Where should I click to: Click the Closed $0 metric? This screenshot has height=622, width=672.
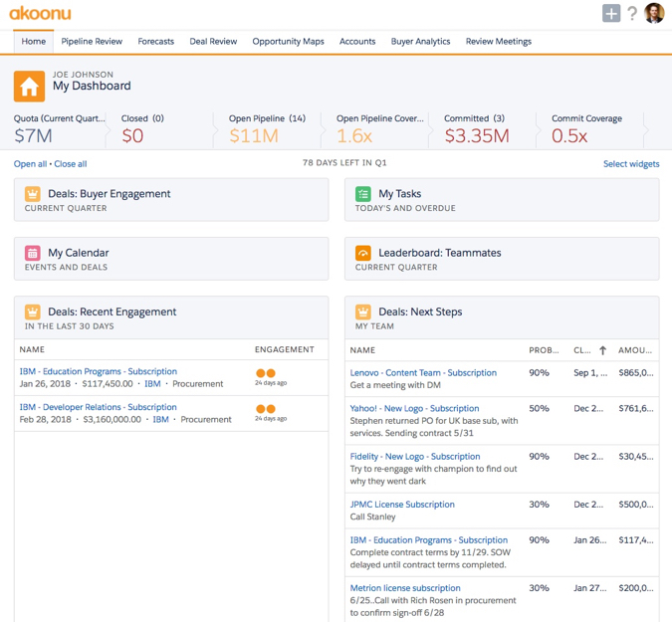coord(142,129)
